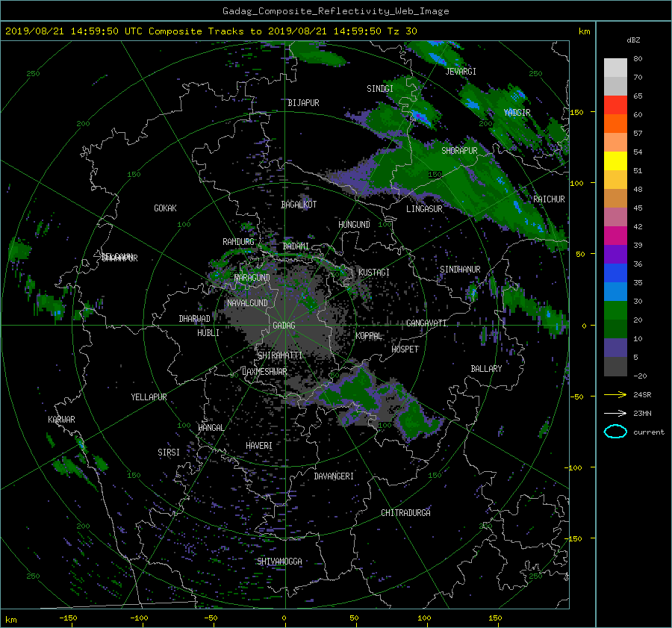The height and width of the screenshot is (628, 672).
Task: Click the LAXMESHWAR city label
Action: (265, 372)
